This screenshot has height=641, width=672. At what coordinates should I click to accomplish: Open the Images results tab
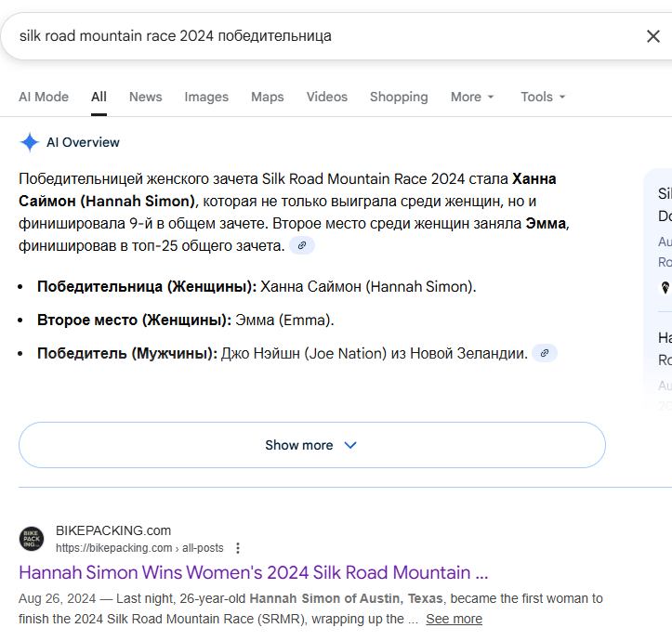point(206,97)
